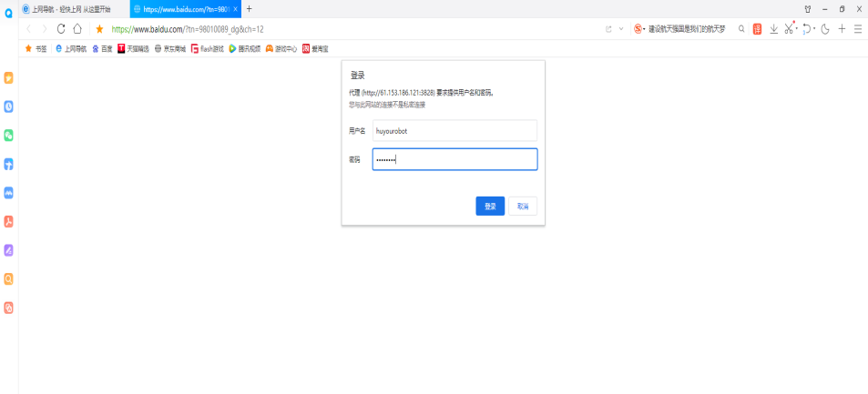The width and height of the screenshot is (868, 394).
Task: Open the Sogou search engine selector
Action: [x=640, y=29]
